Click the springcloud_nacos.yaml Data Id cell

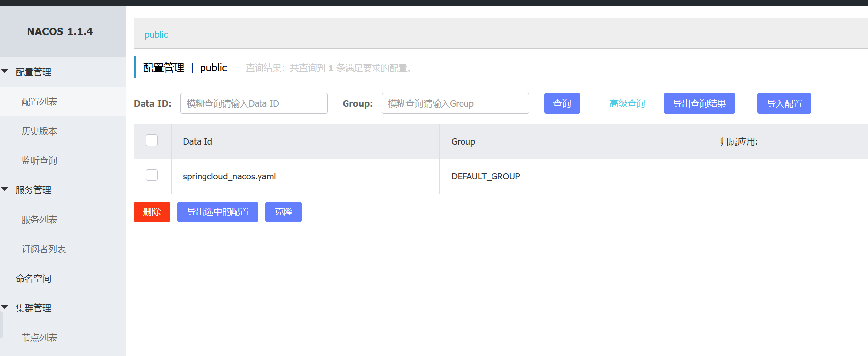point(305,177)
